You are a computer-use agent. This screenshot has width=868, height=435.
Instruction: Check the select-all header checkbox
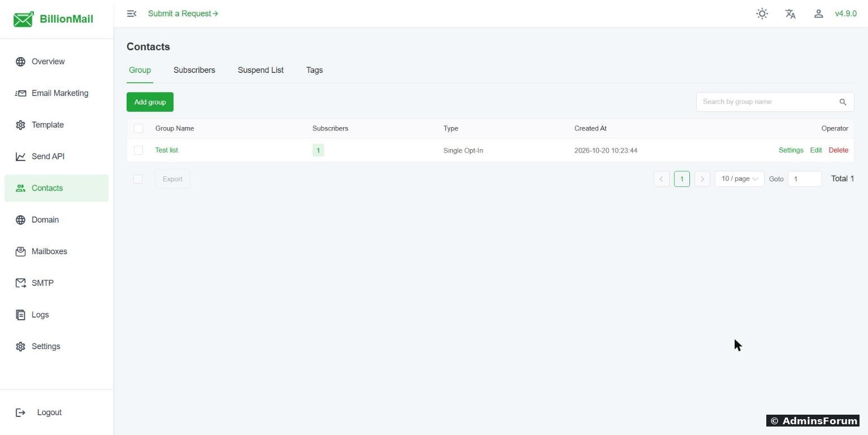tap(138, 128)
